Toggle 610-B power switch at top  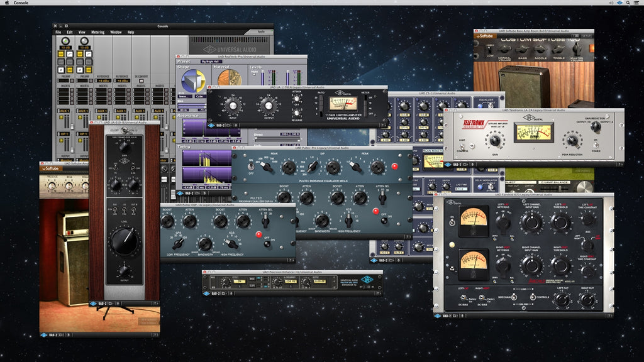(x=125, y=131)
